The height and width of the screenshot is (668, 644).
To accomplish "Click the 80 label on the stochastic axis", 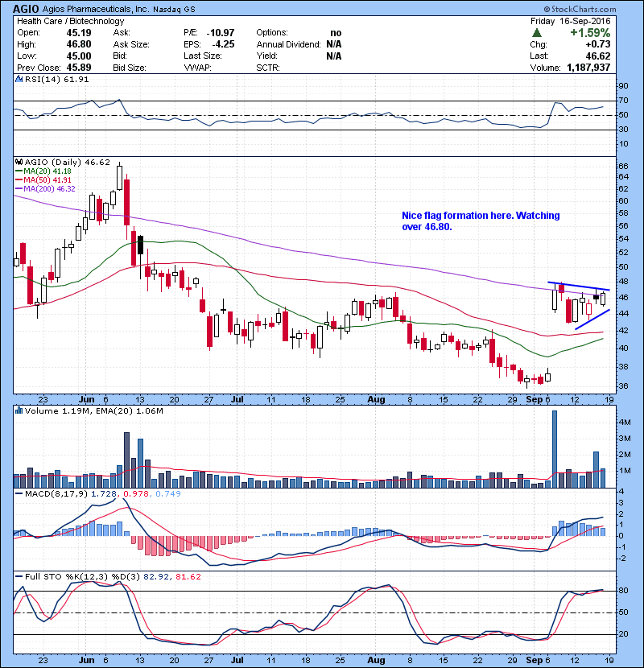I will [623, 591].
